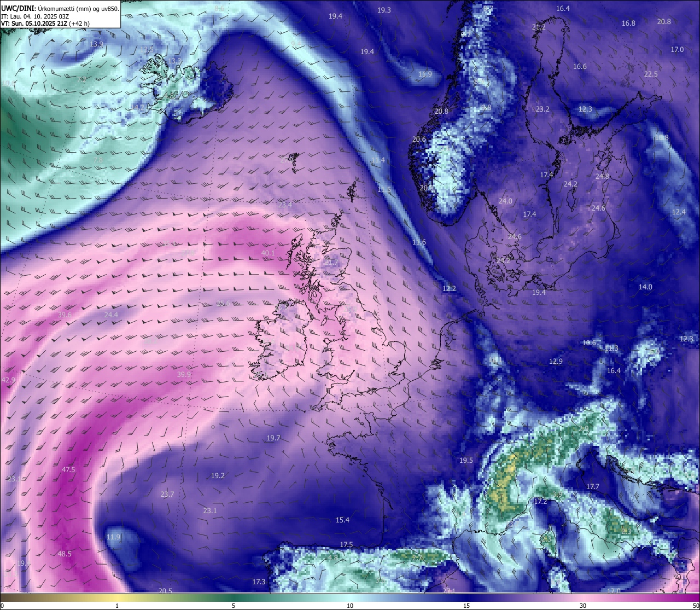Image resolution: width=700 pixels, height=610 pixels.
Task: Click the map value 47.5
Action: 68,469
